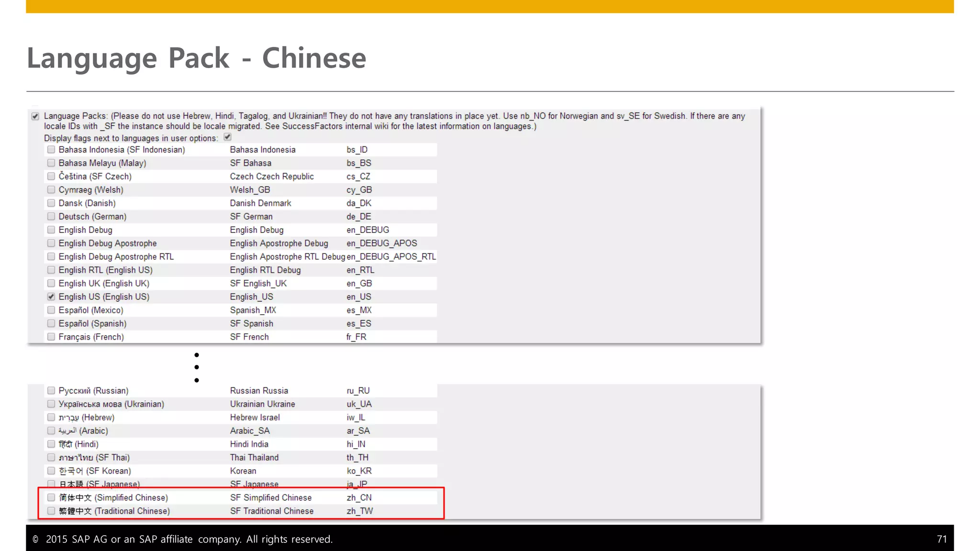This screenshot has height=551, width=980.
Task: Click the en_RTL locale code
Action: tap(361, 271)
